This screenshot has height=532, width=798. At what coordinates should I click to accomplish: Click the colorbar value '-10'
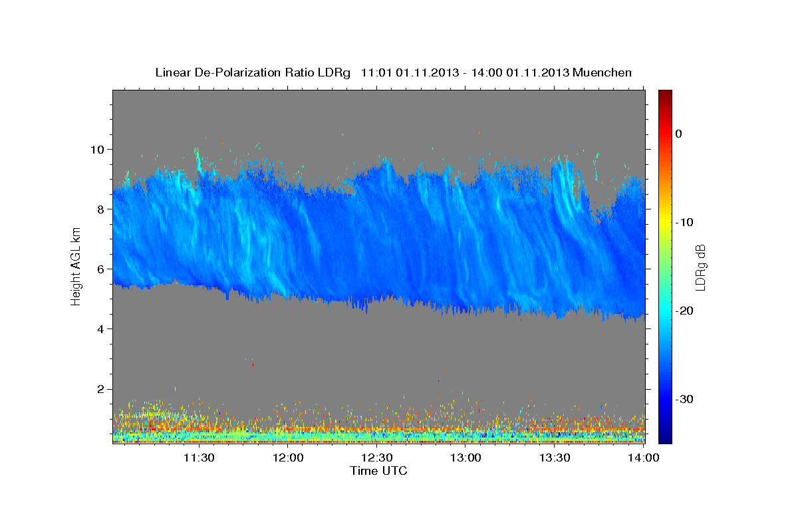(x=684, y=222)
